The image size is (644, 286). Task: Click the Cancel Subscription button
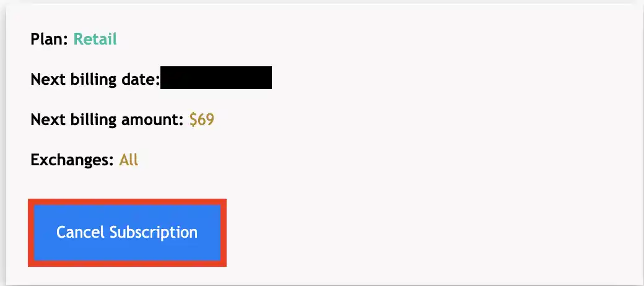pyautogui.click(x=127, y=232)
